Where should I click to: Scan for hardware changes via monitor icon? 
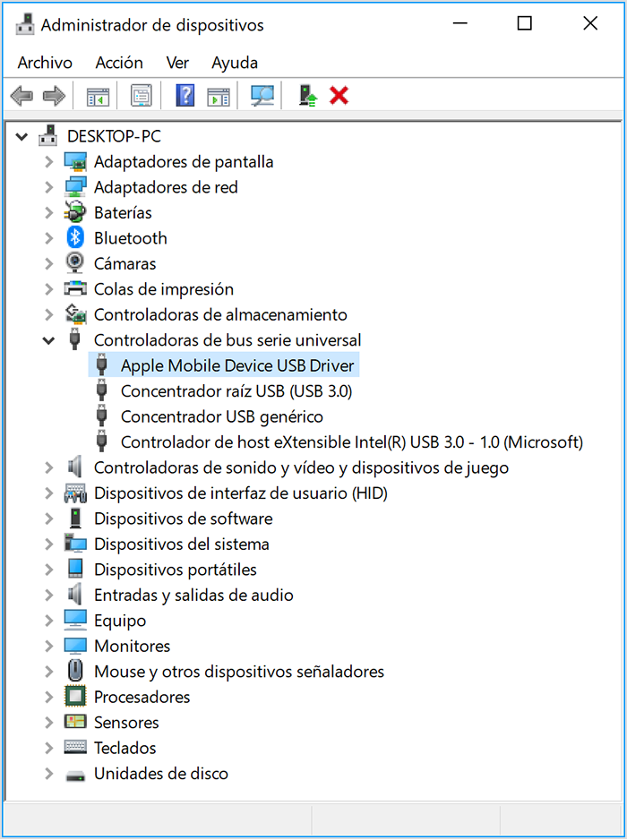[262, 95]
